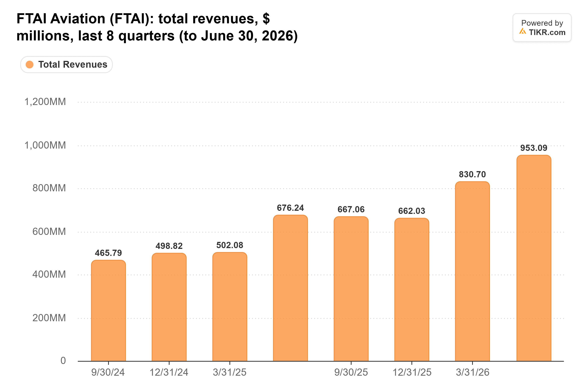Viewport: 588px width, 392px height.
Task: Click the 667.06 value label
Action: point(351,209)
